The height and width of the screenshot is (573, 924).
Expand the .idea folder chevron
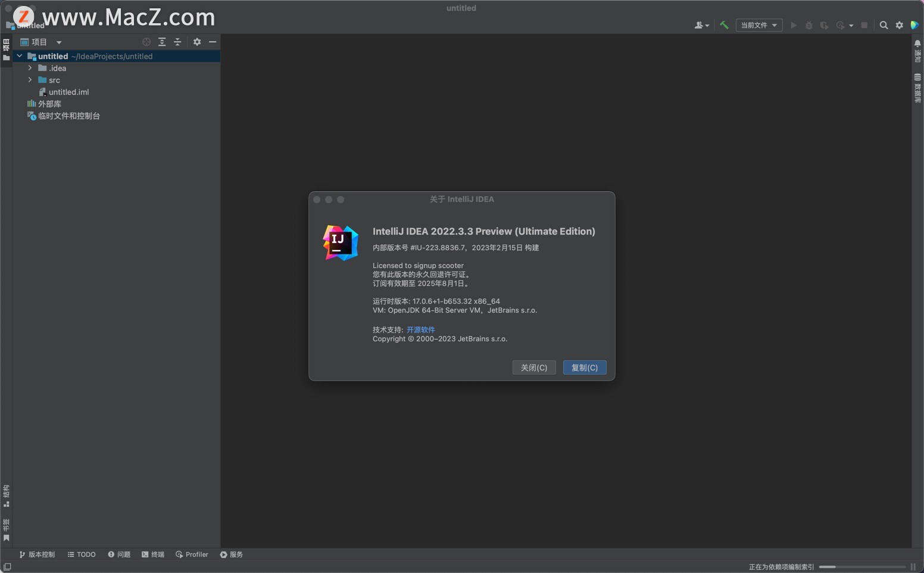point(30,68)
